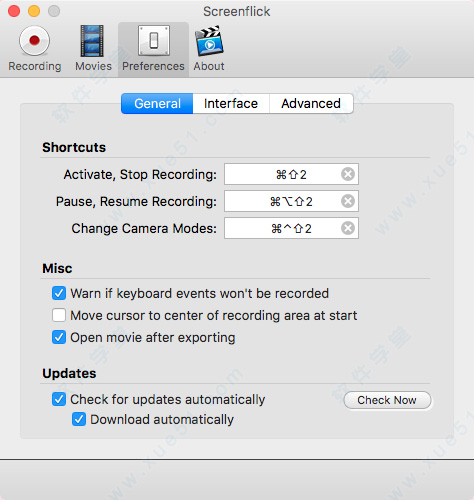
Task: Click the Shortcuts section heading
Action: [x=74, y=147]
